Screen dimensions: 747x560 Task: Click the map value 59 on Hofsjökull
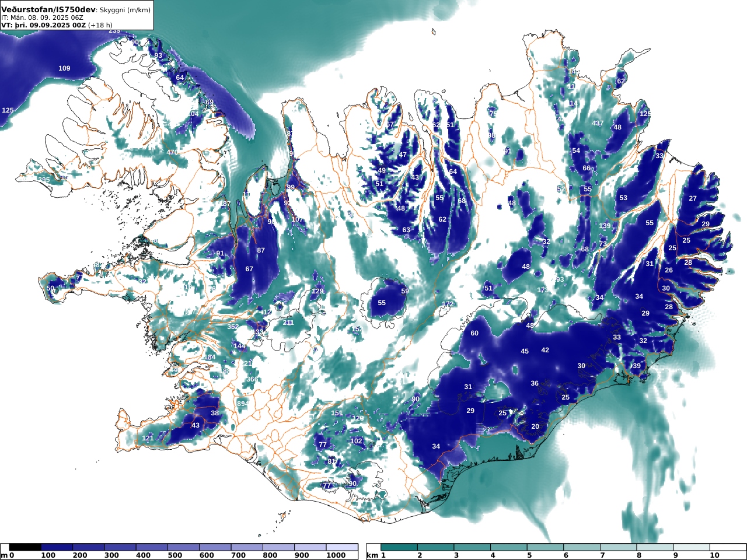tap(405, 290)
